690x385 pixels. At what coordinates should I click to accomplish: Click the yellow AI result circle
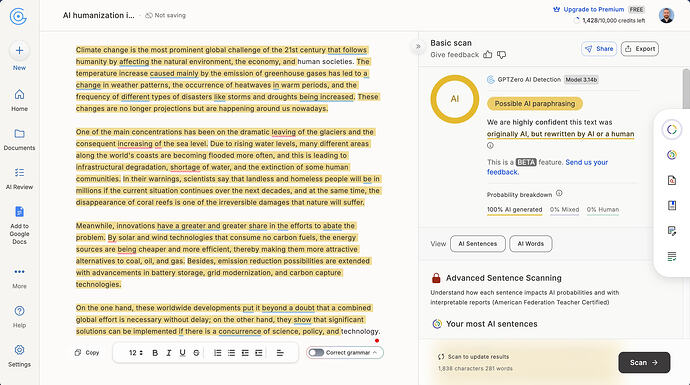click(455, 99)
